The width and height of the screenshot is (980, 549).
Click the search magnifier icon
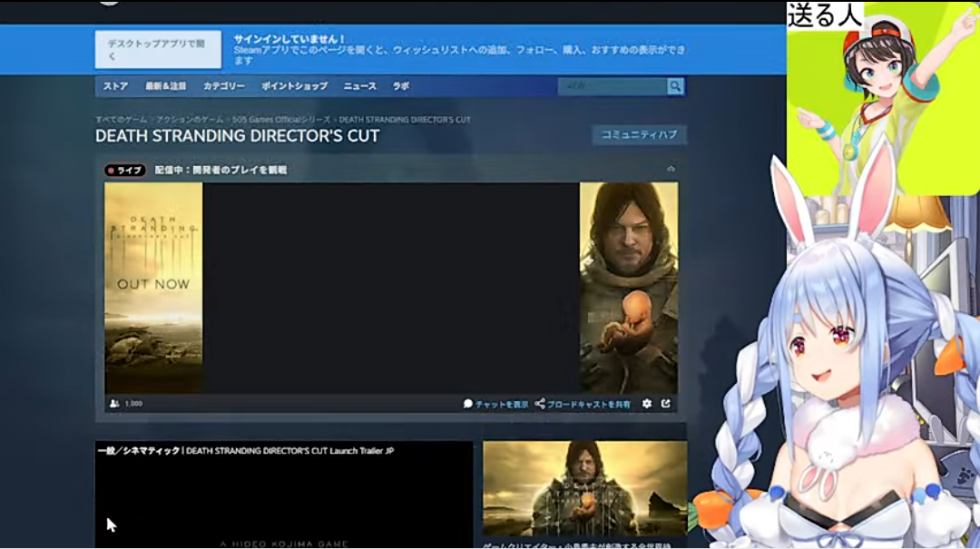[675, 86]
